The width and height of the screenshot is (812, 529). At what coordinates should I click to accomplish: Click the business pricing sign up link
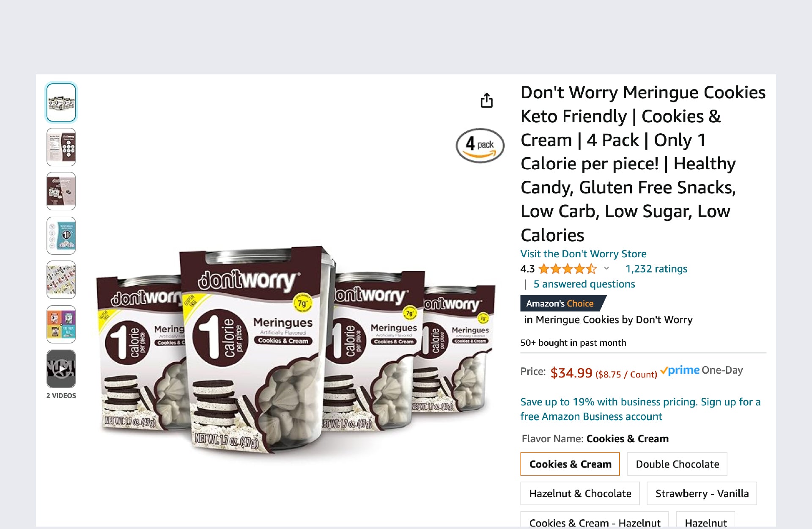pyautogui.click(x=640, y=409)
